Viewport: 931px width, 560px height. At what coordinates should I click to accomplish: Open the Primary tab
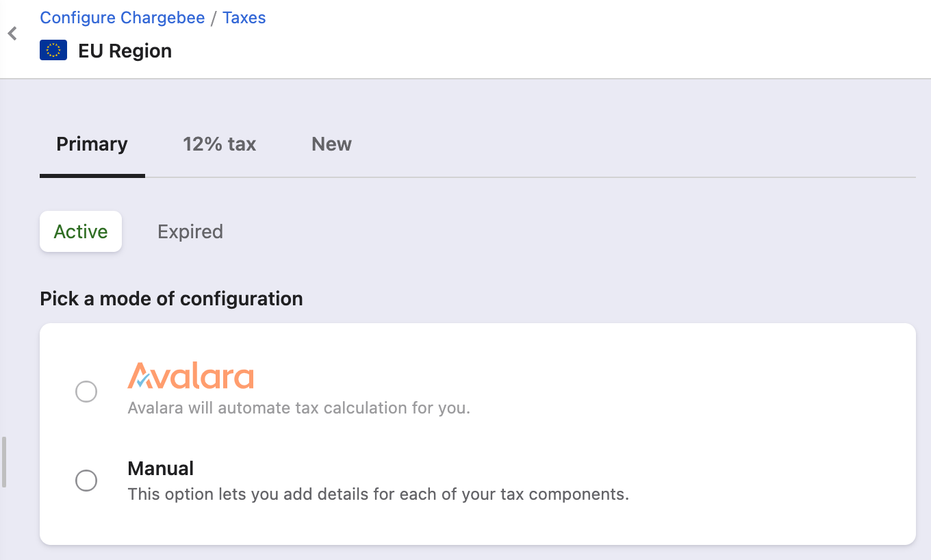pyautogui.click(x=92, y=144)
